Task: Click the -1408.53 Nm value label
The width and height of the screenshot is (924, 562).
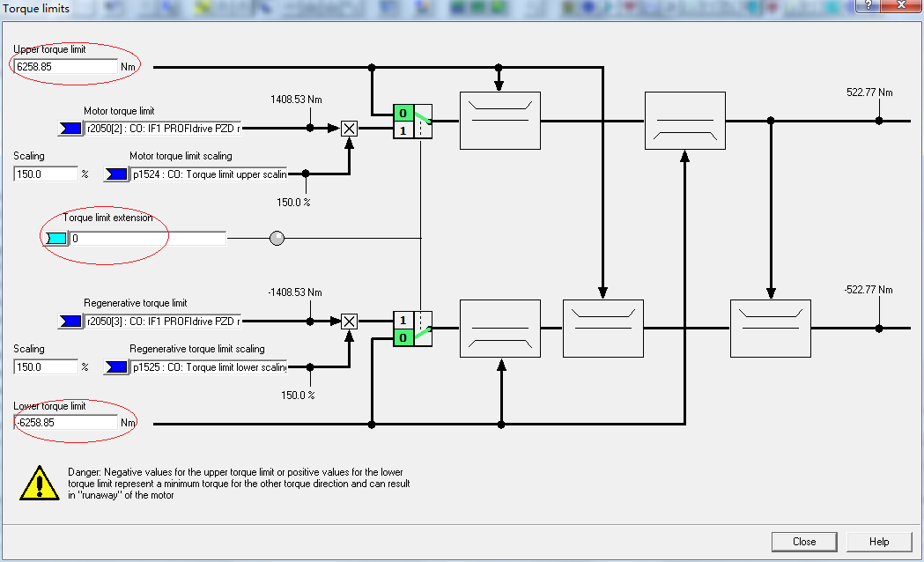Action: point(295,292)
